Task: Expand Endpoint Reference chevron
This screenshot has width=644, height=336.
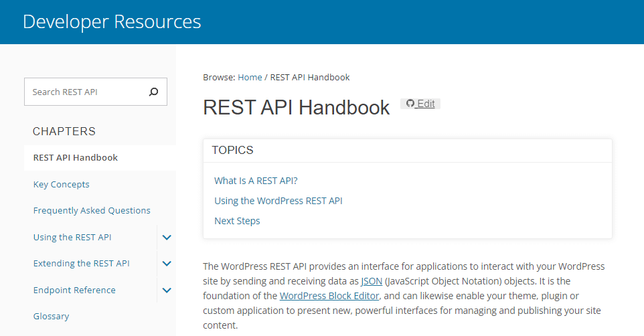Action: pos(167,290)
